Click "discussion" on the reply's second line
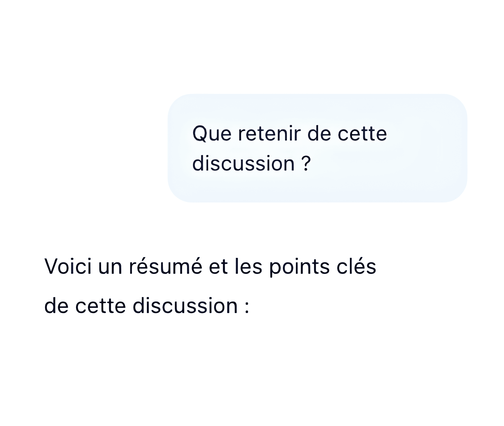Screen dimensions: 504x426 (185, 306)
